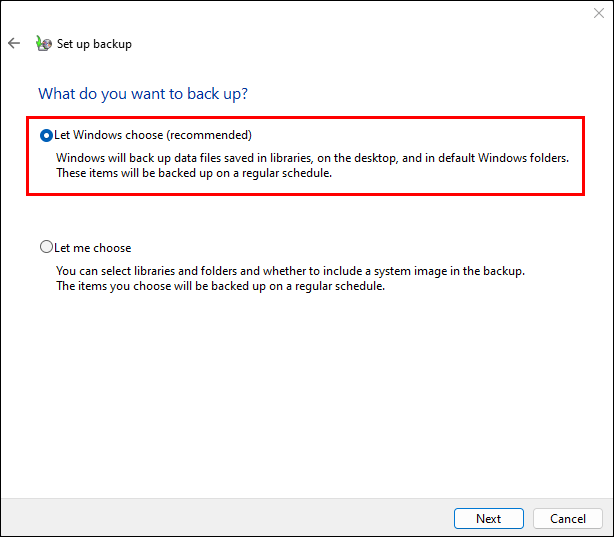Click the back arrow in the title bar
Viewport: 614px width, 537px height.
click(x=14, y=43)
